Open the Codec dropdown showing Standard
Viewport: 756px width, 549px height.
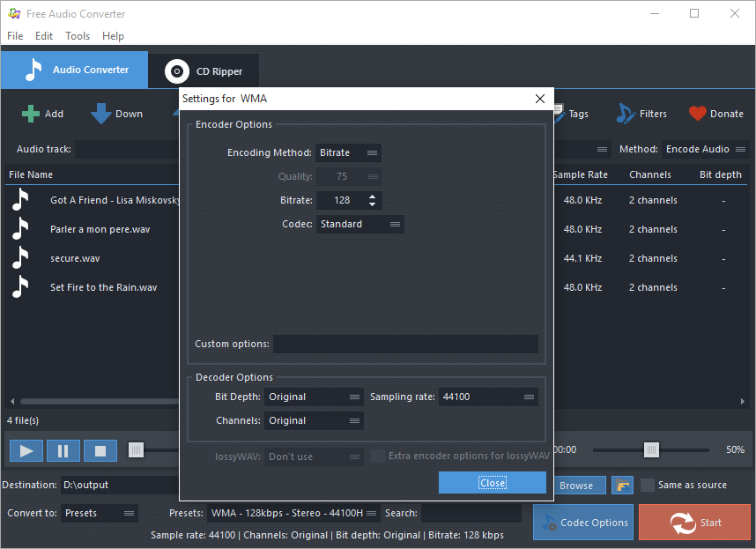(359, 223)
